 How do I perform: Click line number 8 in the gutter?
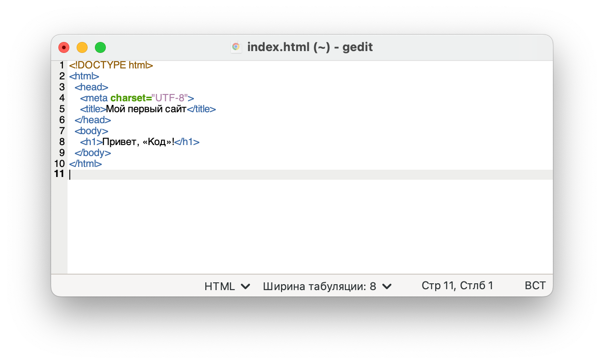pyautogui.click(x=62, y=142)
